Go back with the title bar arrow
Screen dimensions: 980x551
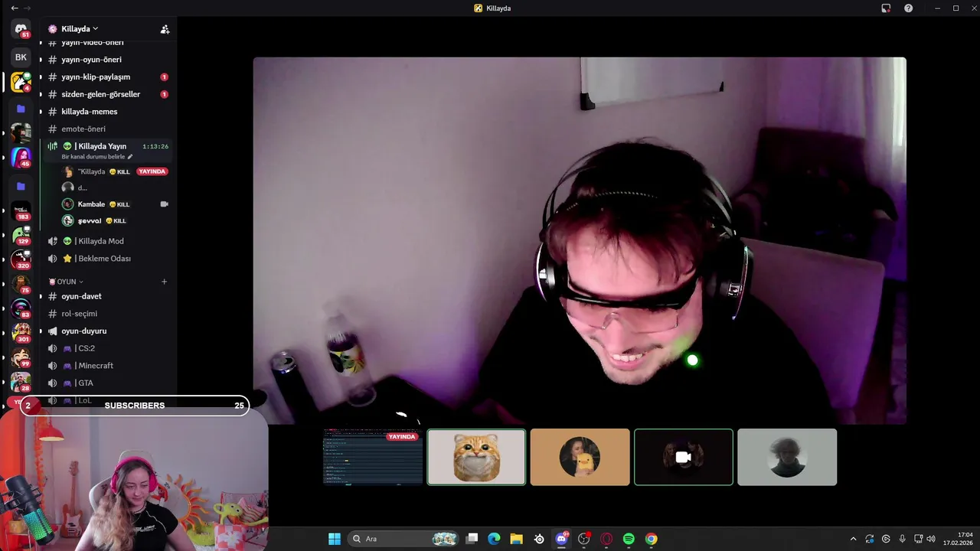point(14,8)
